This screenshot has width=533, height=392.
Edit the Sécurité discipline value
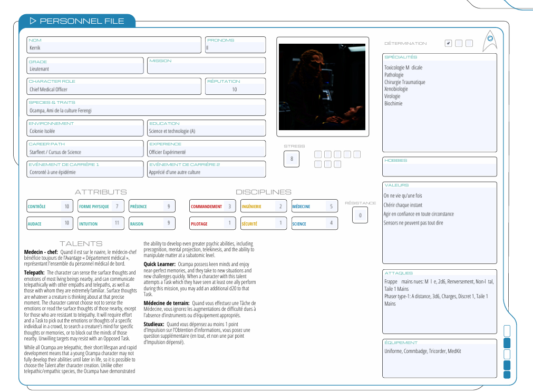[280, 223]
